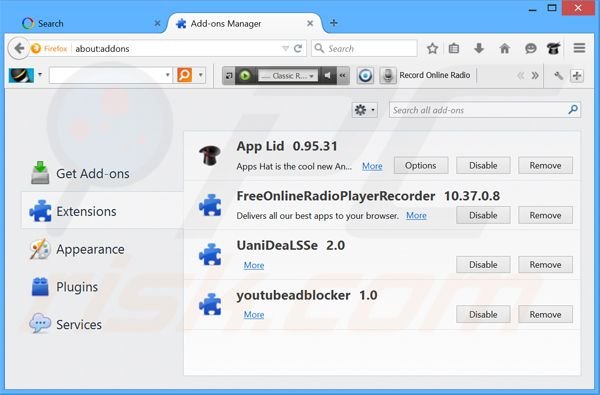Collapse the radio player double-arrow icon
600x395 pixels.
(x=343, y=75)
